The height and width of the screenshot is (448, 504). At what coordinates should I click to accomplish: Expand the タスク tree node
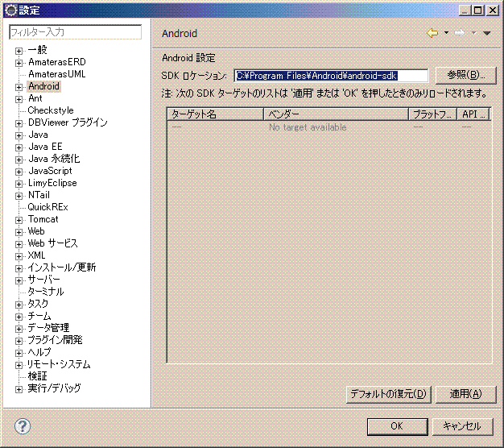tap(19, 305)
